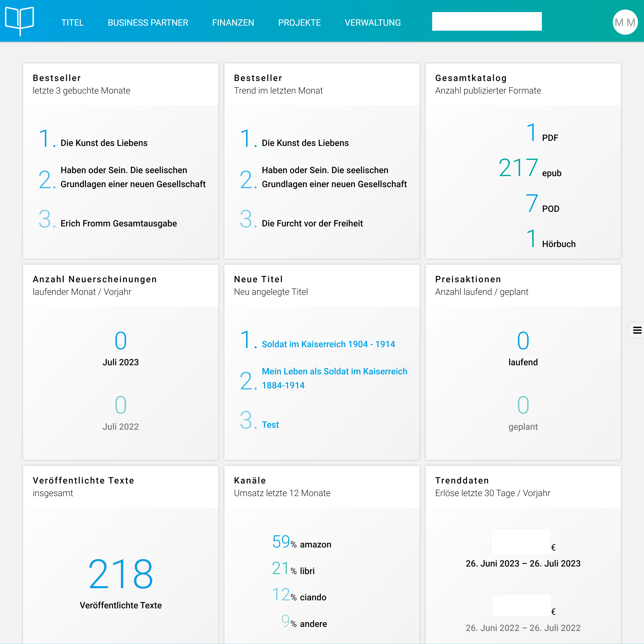Open the Test title link
The height and width of the screenshot is (644, 644).
pyautogui.click(x=270, y=425)
